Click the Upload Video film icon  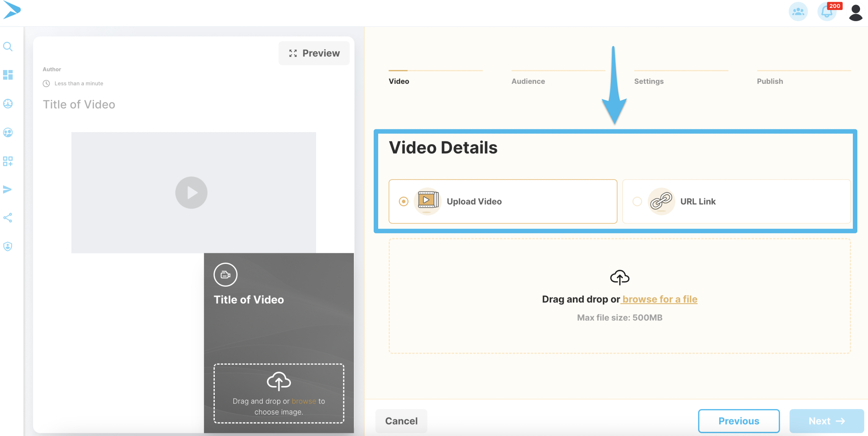[428, 201]
